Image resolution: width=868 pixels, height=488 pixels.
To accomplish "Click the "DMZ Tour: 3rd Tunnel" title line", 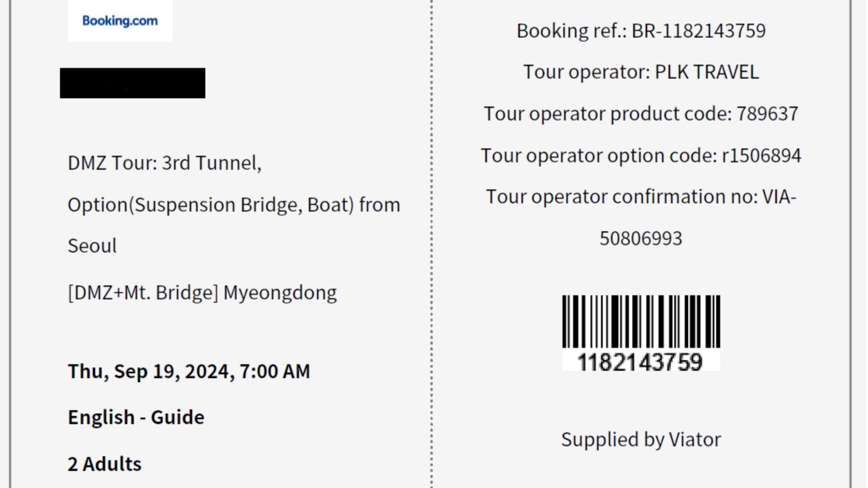I will pyautogui.click(x=165, y=163).
